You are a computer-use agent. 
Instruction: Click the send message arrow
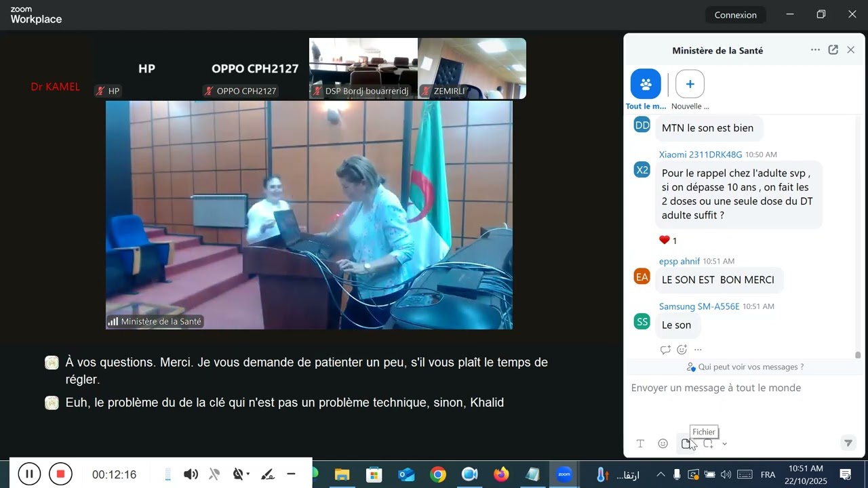point(848,443)
